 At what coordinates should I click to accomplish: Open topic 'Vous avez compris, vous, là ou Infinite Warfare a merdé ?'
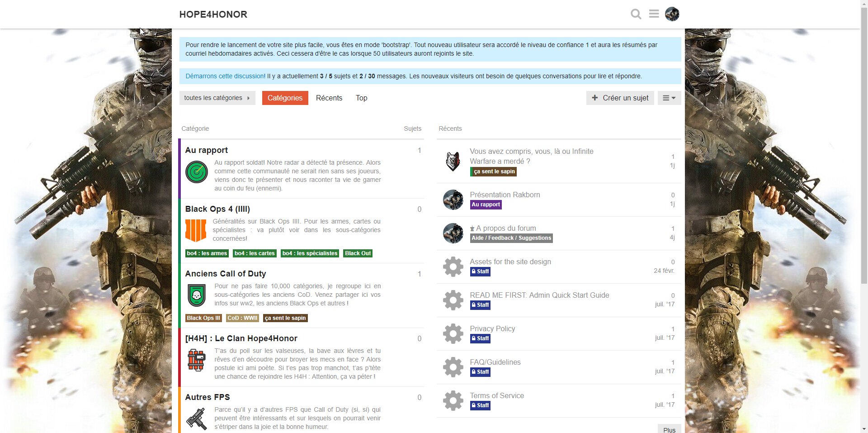(x=532, y=156)
